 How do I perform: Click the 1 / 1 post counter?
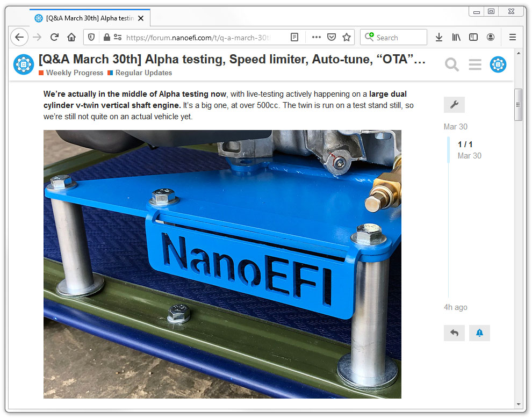(x=465, y=144)
